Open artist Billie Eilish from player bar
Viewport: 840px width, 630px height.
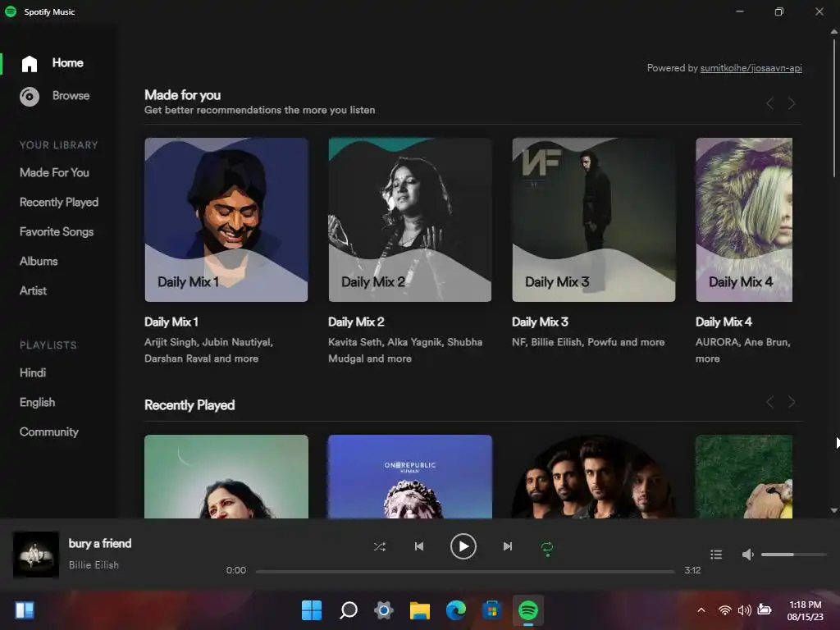94,564
